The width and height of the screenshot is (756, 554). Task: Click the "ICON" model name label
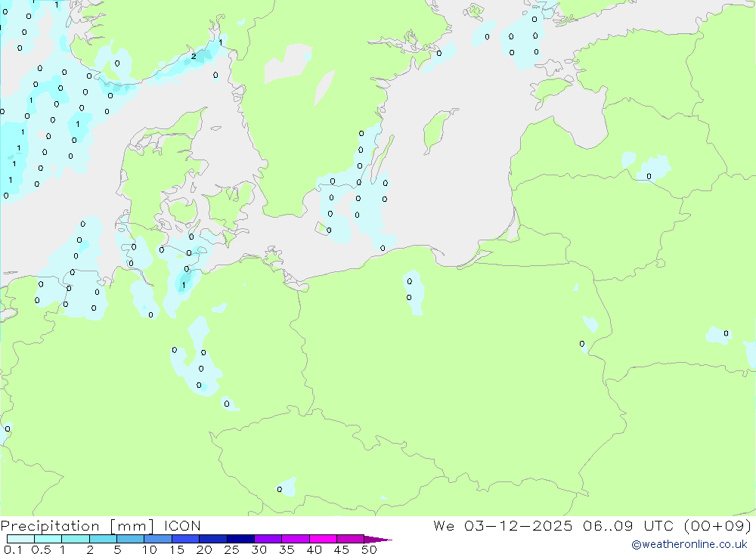(182, 526)
